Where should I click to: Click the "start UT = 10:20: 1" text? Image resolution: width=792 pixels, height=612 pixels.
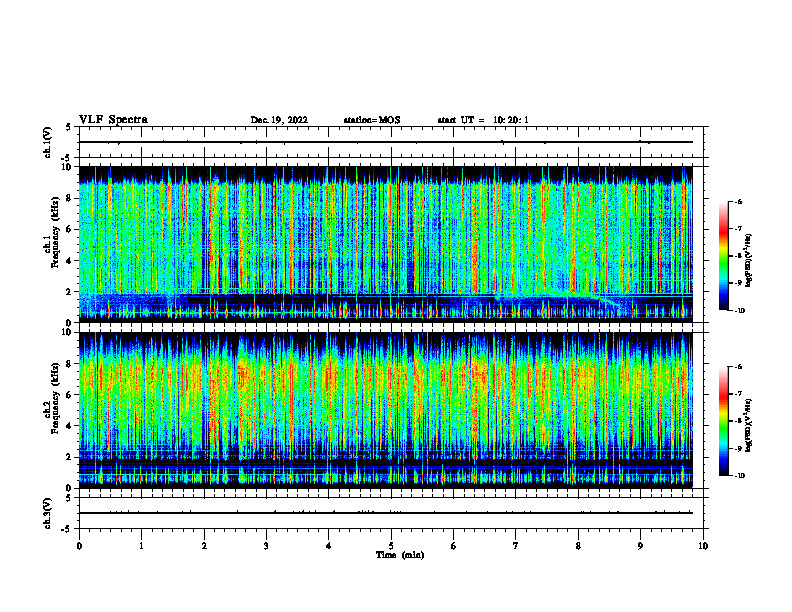(483, 120)
